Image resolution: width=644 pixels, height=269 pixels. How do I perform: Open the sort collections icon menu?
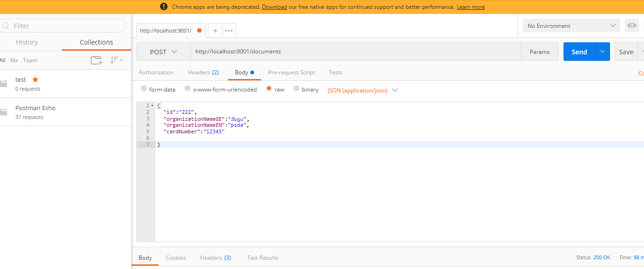coord(116,60)
